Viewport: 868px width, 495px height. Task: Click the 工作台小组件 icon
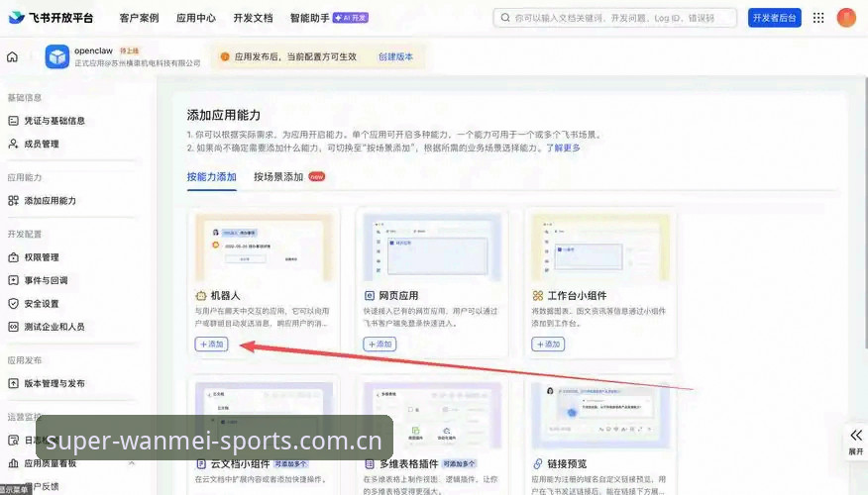tap(537, 296)
